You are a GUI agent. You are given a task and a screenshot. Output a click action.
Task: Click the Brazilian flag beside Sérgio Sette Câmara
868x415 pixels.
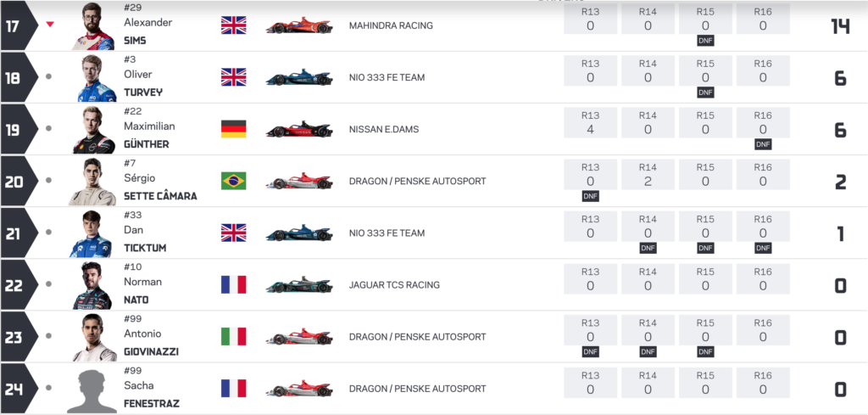pyautogui.click(x=233, y=181)
